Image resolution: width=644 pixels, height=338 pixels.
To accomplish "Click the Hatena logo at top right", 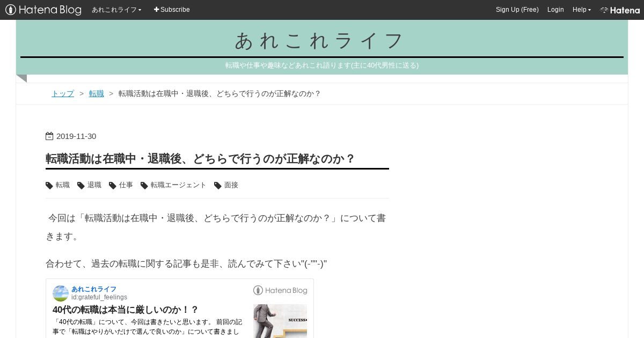I will point(620,10).
